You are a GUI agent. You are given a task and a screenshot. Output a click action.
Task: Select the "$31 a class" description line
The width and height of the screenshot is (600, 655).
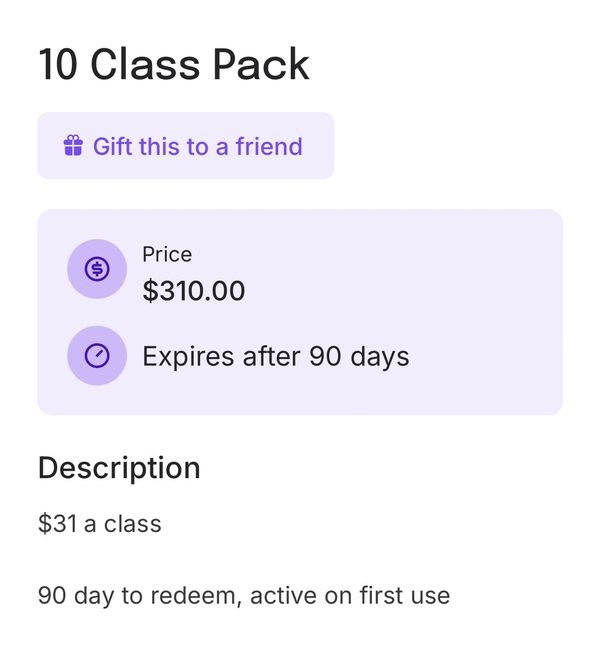(99, 523)
